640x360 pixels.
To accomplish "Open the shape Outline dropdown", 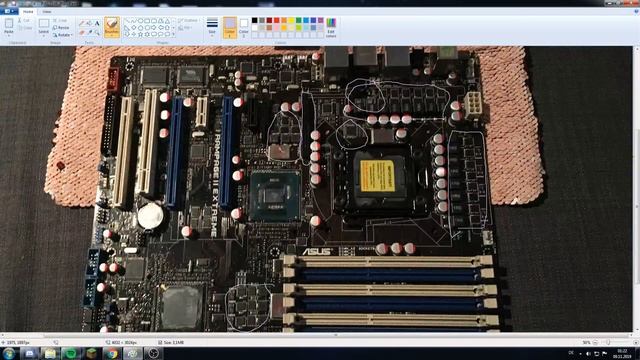I will point(188,20).
